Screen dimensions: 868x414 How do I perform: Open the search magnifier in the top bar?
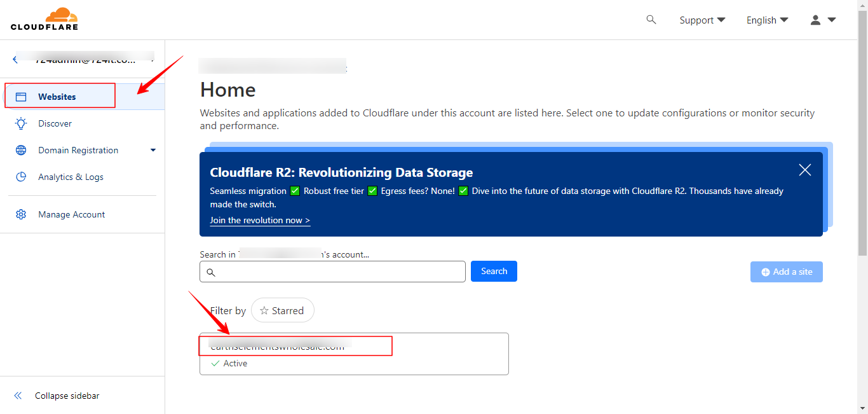tap(651, 19)
